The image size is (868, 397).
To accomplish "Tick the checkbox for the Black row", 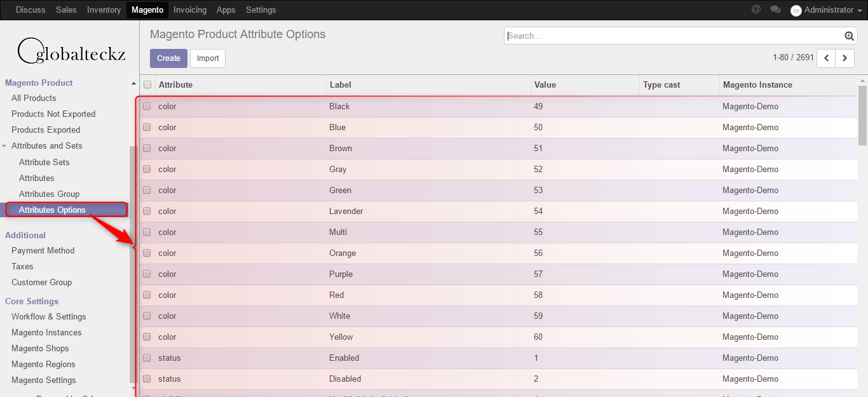I will [147, 106].
